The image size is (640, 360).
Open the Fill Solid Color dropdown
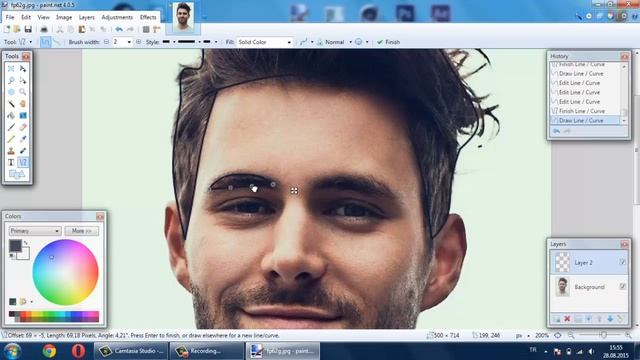[x=264, y=42]
